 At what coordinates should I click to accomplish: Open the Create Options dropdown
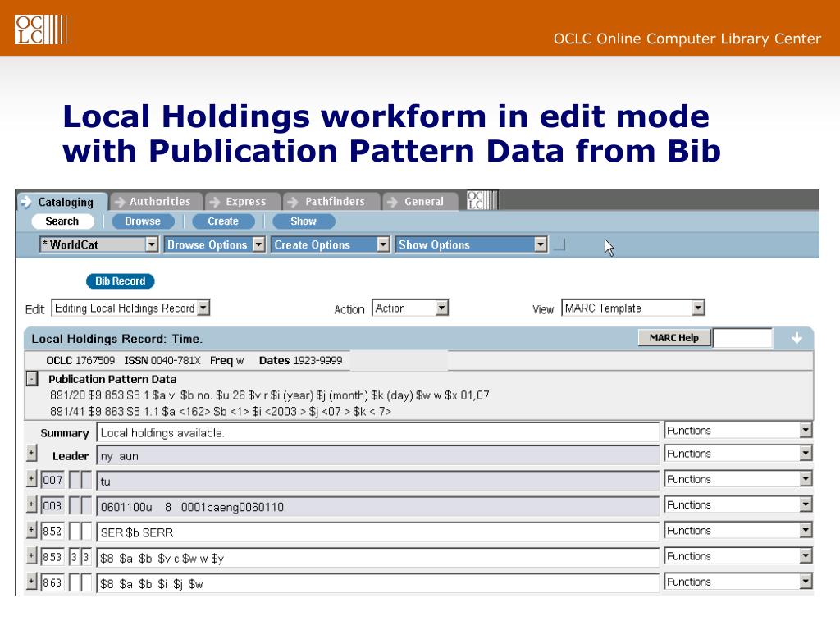pyautogui.click(x=330, y=244)
